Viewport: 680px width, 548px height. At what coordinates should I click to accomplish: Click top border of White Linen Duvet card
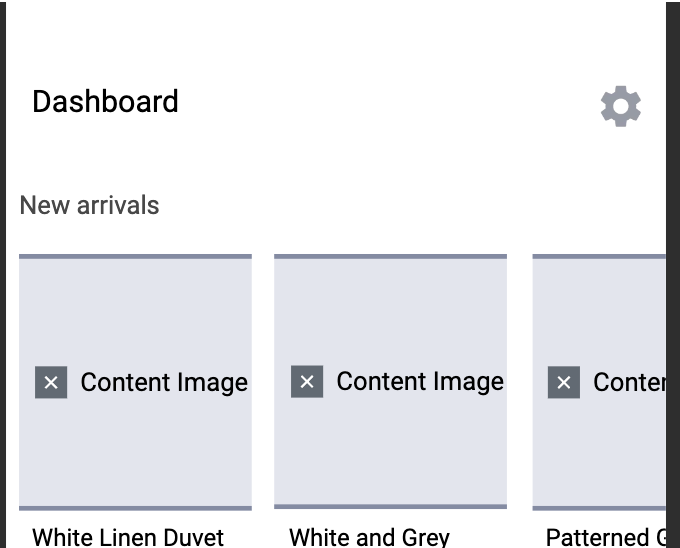(135, 257)
